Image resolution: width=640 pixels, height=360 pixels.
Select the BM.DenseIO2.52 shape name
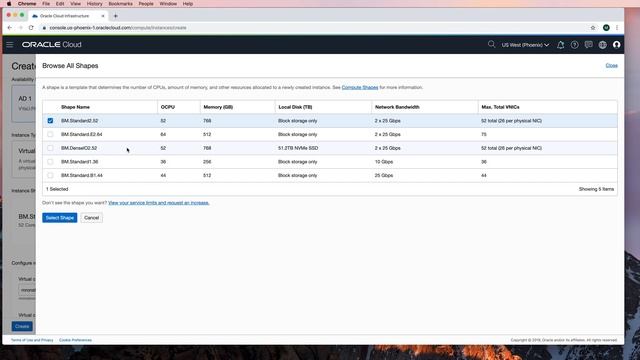[79, 148]
